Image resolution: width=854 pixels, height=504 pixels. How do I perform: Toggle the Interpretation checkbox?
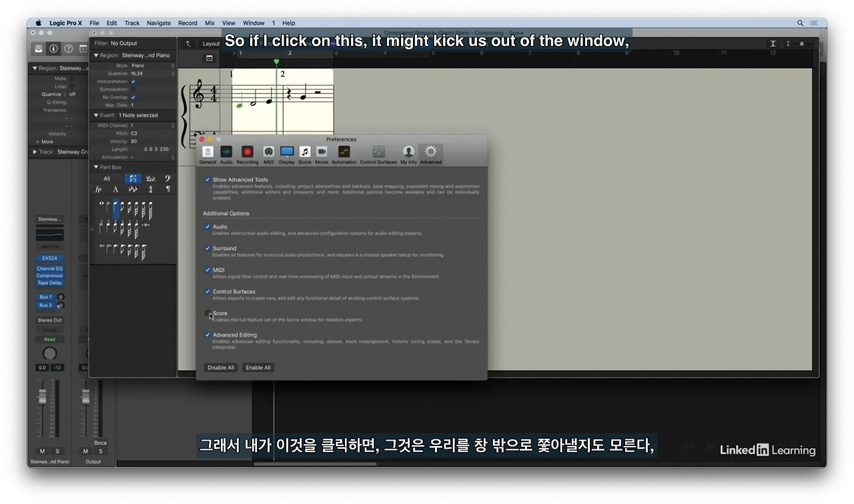click(133, 81)
